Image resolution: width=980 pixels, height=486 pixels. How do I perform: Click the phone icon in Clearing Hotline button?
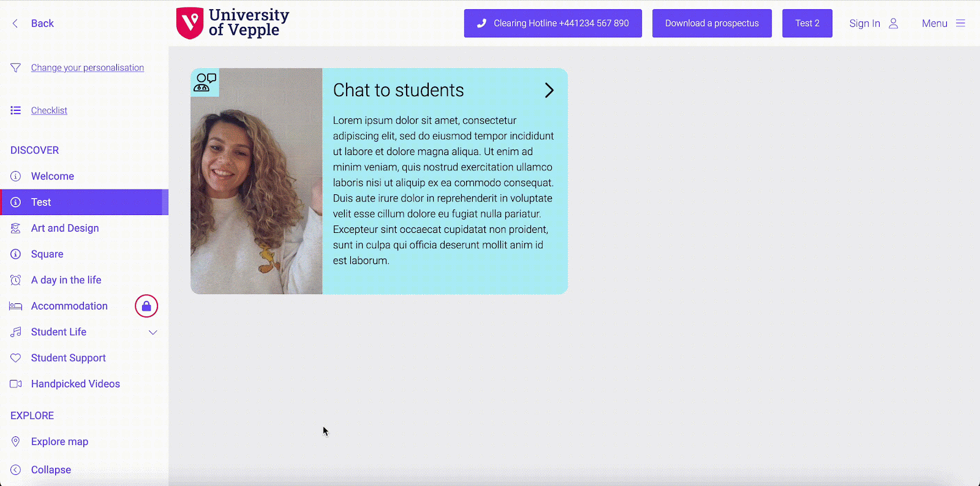click(482, 23)
